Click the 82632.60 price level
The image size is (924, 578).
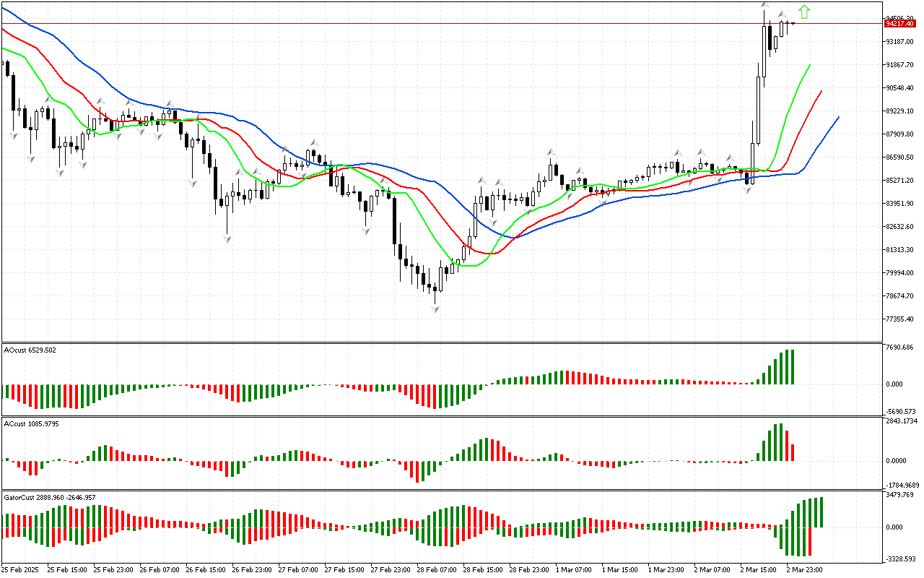coord(899,227)
